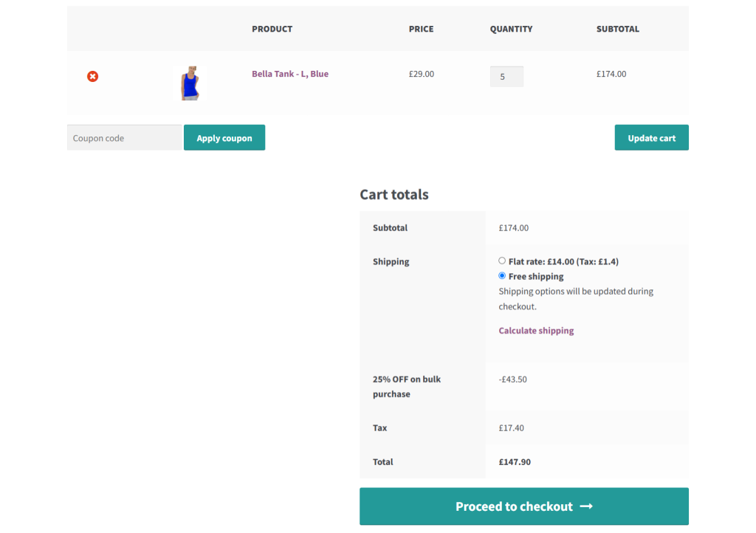Click the £174.00 value in Cart totals

(x=514, y=228)
